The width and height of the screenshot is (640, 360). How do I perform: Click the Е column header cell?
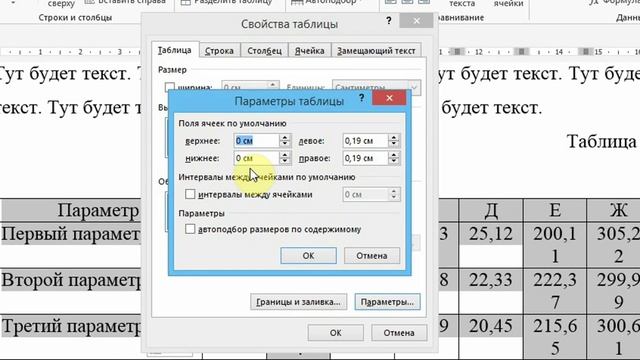tap(555, 211)
